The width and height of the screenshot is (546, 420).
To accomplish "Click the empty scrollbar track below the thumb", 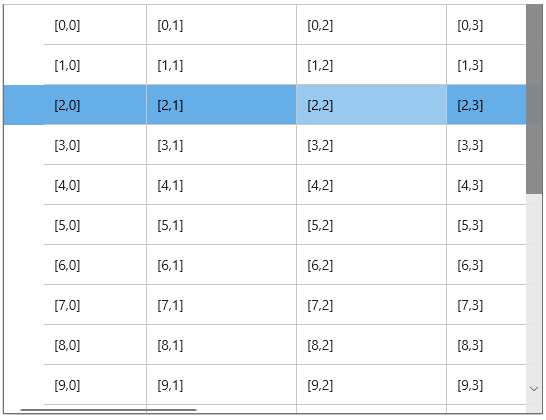I will [534, 287].
